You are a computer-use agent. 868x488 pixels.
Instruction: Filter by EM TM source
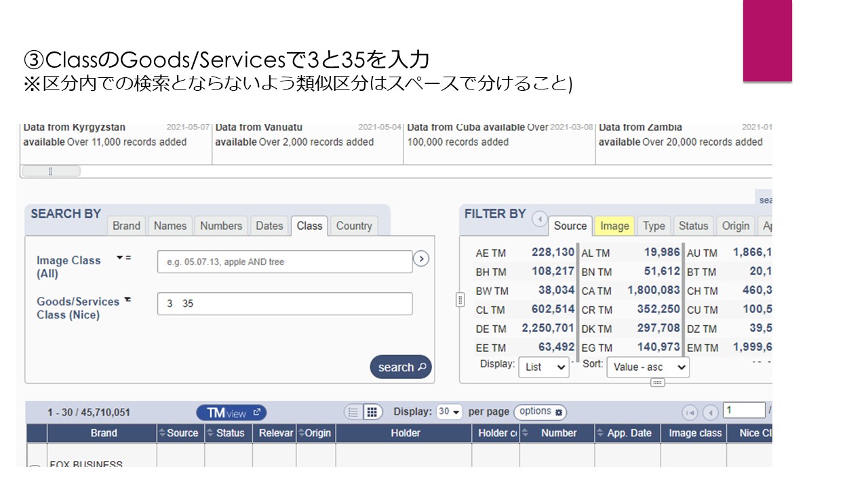click(729, 348)
